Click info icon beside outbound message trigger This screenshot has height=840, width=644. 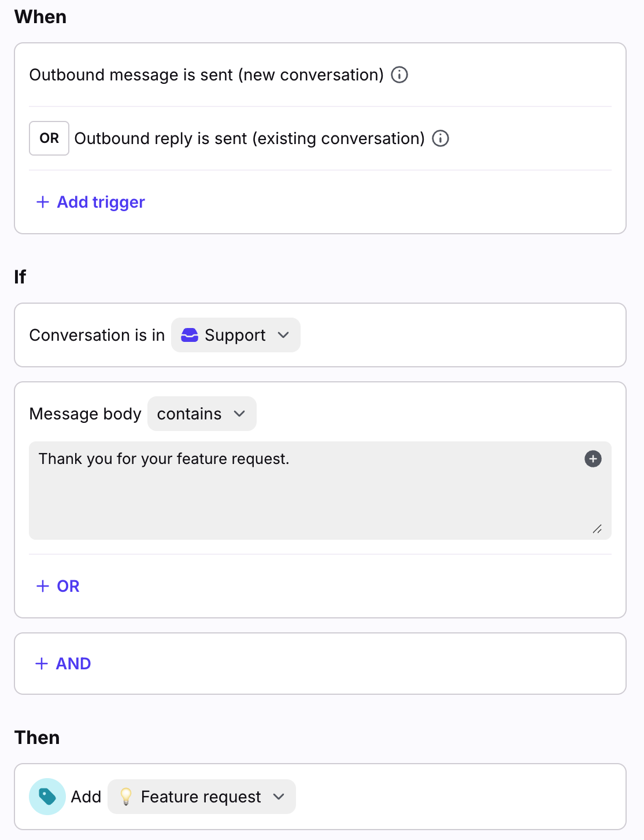pos(399,75)
